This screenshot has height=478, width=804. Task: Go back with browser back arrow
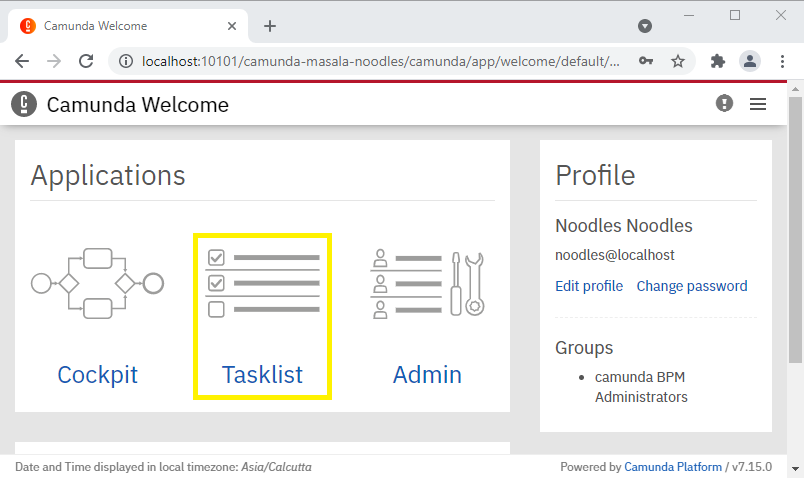(22, 62)
